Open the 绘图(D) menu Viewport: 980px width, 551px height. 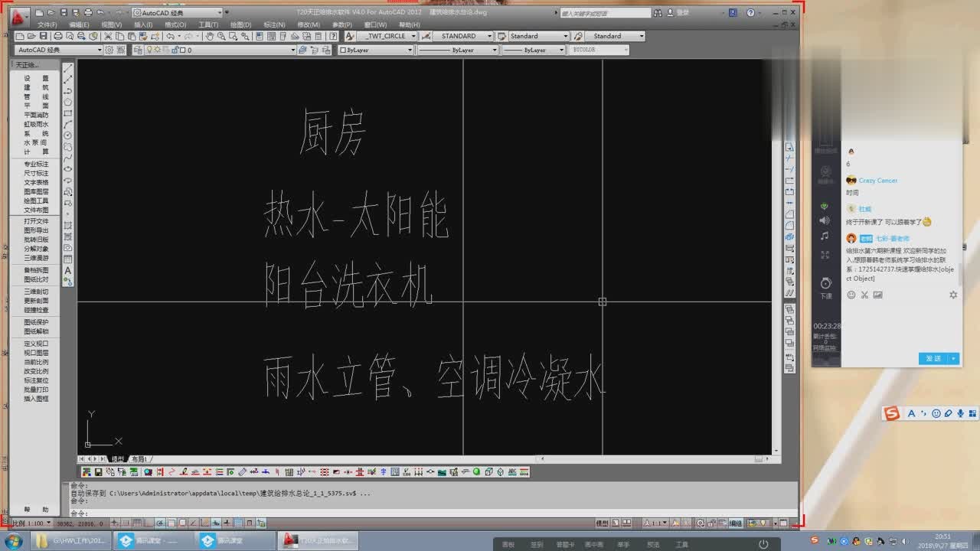point(240,24)
